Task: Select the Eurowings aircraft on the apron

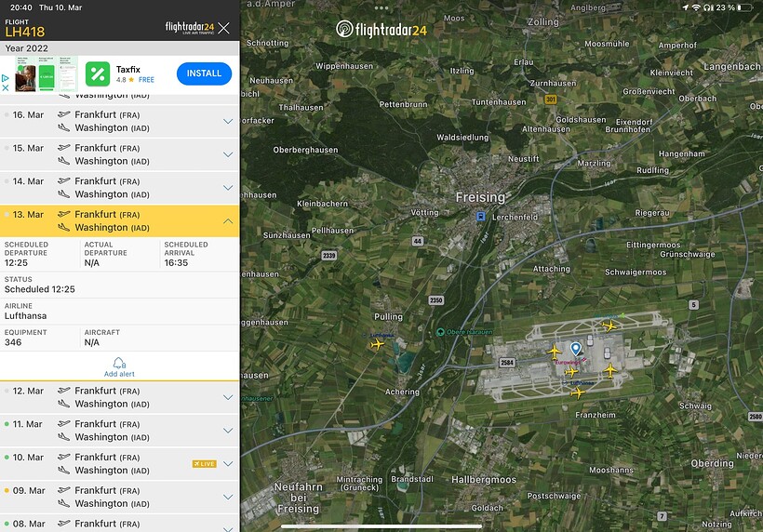Action: [571, 372]
